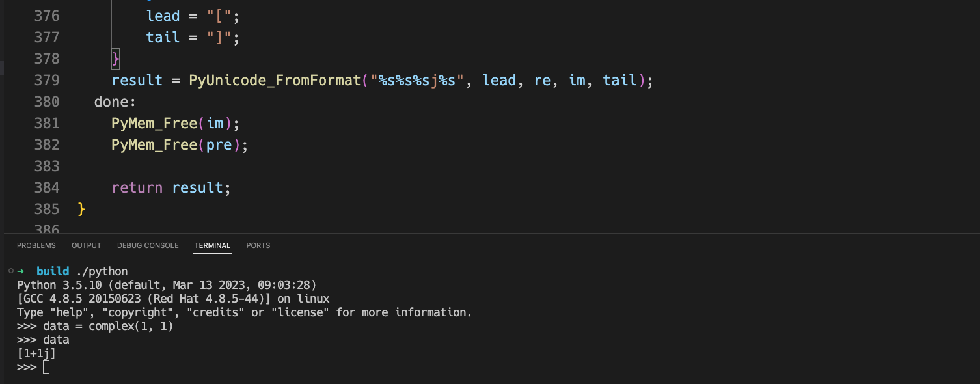This screenshot has height=384, width=980.
Task: Click line number 379 in the gutter
Action: [x=46, y=80]
